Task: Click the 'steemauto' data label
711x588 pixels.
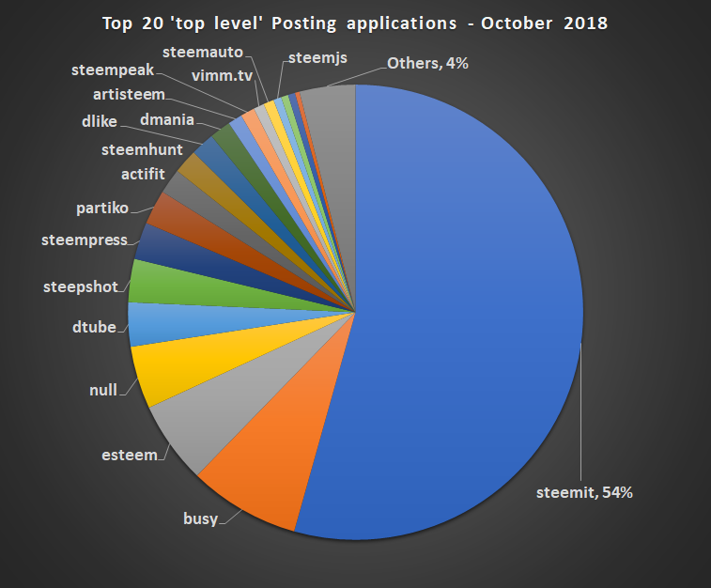Action: (203, 53)
